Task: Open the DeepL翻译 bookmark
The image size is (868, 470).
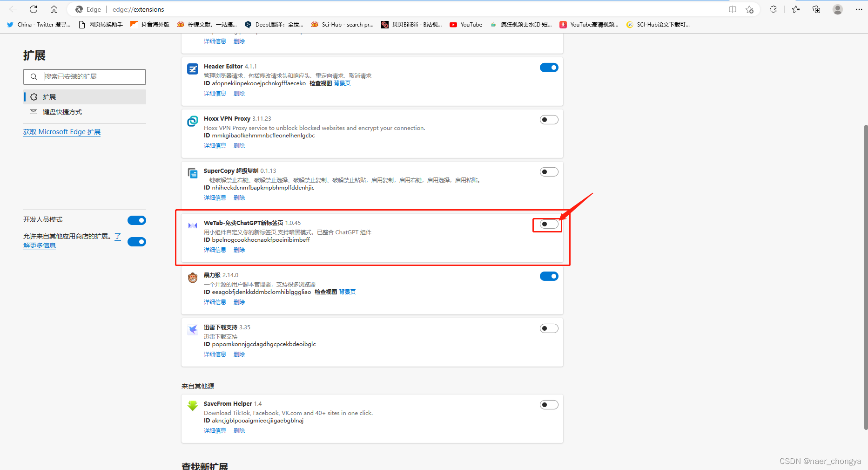Action: click(274, 25)
